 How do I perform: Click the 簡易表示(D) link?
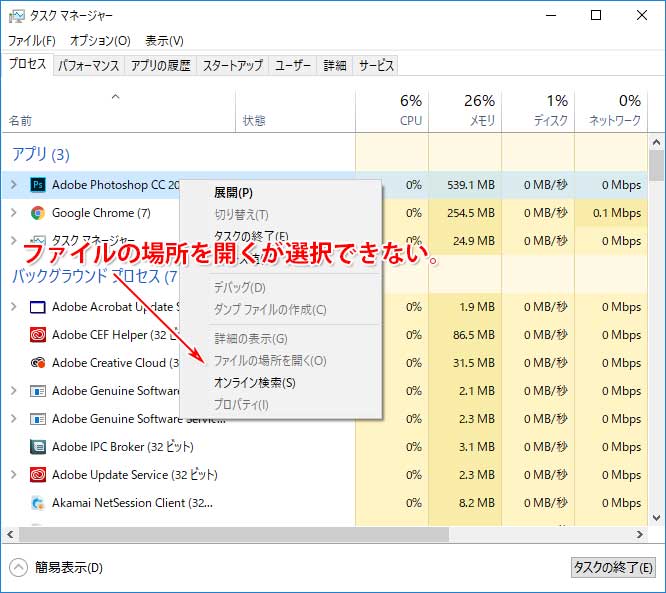(69, 568)
